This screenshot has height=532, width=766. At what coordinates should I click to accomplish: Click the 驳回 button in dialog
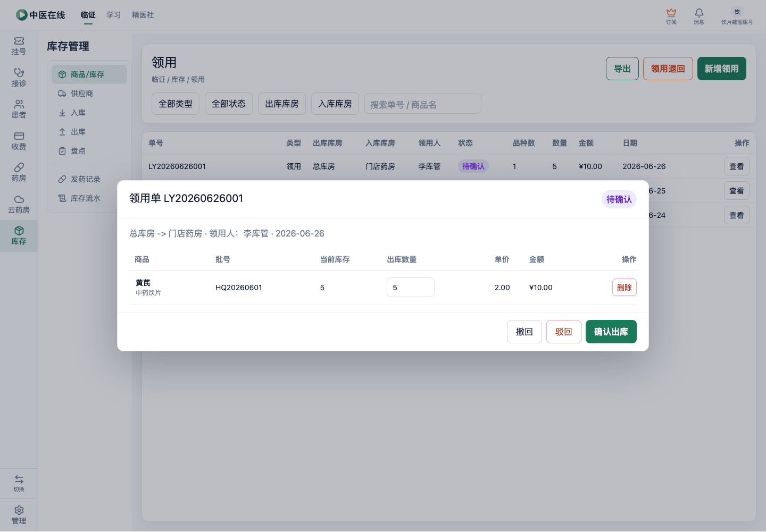click(x=564, y=332)
